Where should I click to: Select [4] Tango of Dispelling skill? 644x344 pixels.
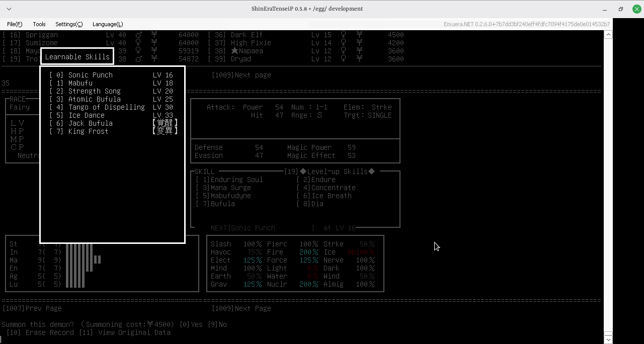tap(111, 107)
